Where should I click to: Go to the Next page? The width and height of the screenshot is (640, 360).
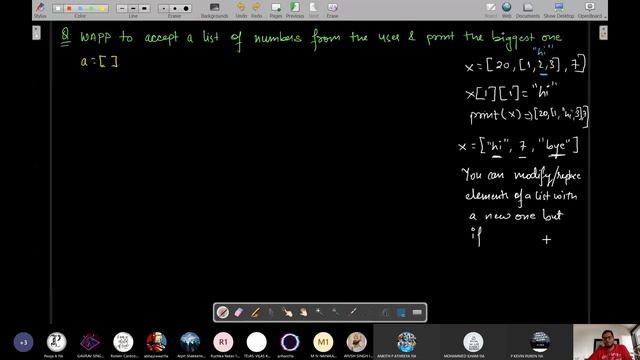pyautogui.click(x=313, y=10)
